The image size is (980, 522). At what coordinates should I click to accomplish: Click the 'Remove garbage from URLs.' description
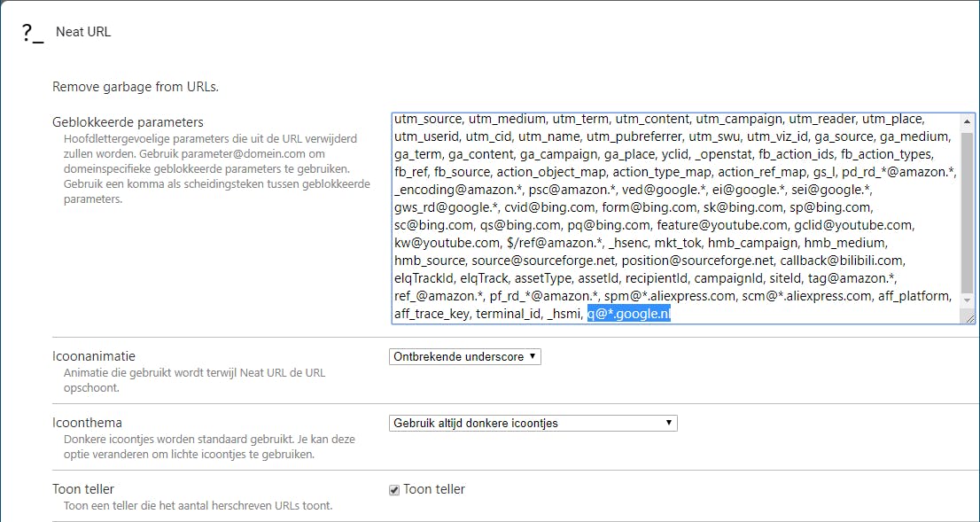136,87
